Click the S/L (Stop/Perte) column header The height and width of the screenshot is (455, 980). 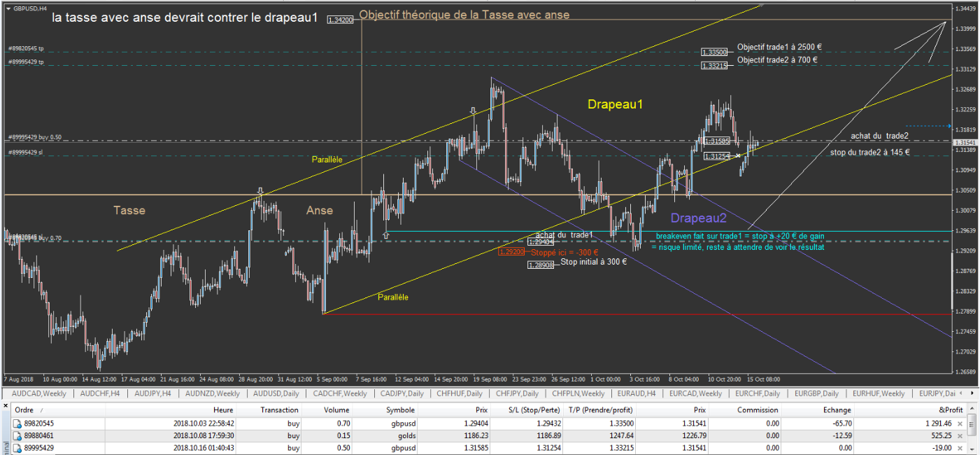(534, 410)
